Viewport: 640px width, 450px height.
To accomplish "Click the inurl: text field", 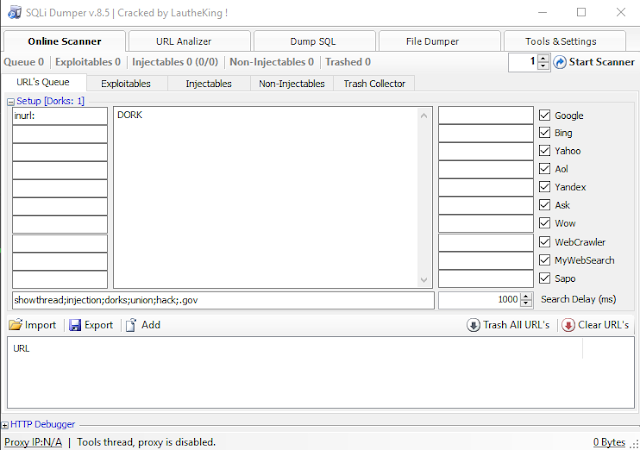I will point(59,115).
